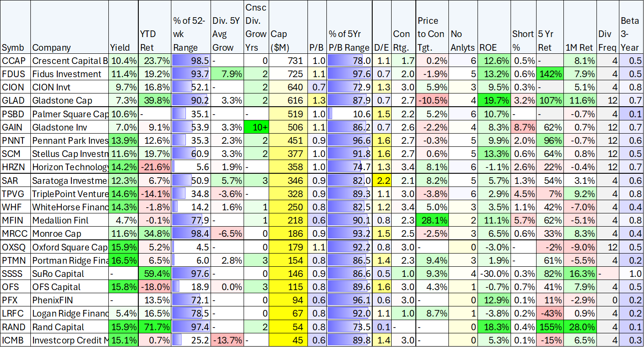Image resolution: width=644 pixels, height=347 pixels.
Task: Click RAND's 28.0% one-month return cell
Action: point(580,326)
